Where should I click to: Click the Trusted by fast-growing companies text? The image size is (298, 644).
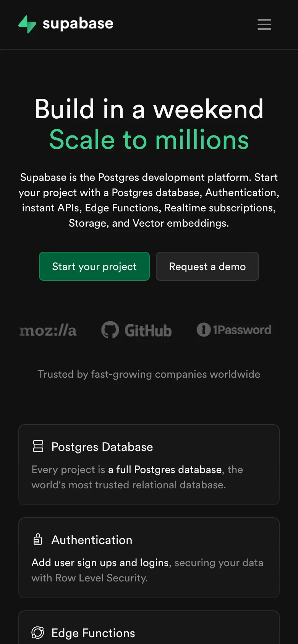pos(149,374)
